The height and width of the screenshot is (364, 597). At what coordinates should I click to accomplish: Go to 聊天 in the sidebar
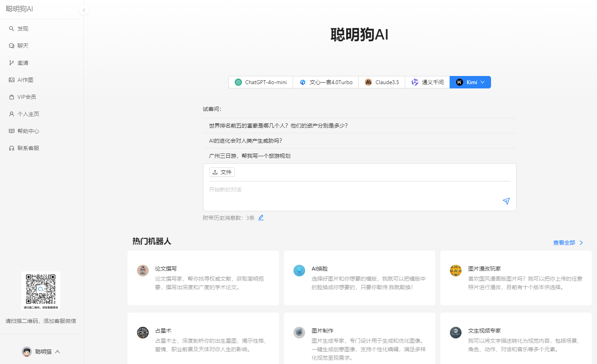click(23, 46)
